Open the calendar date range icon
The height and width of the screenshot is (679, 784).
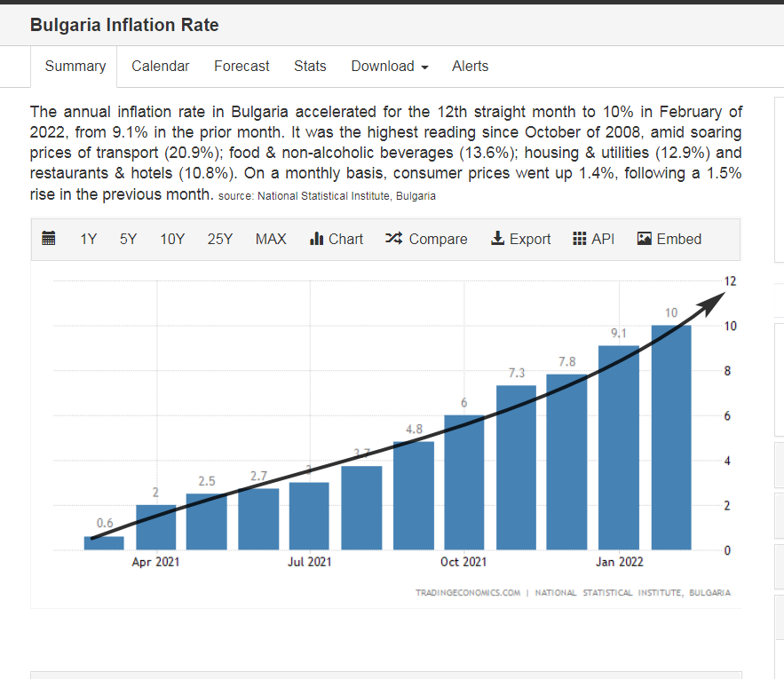pyautogui.click(x=49, y=239)
